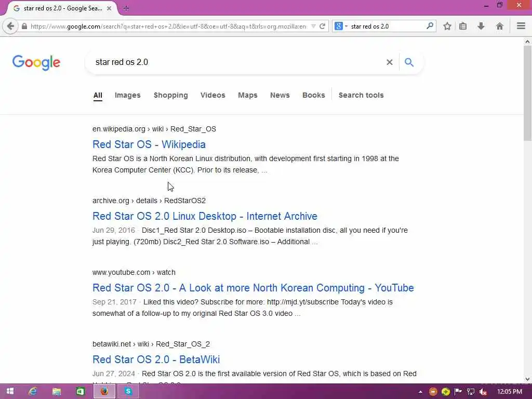Open Skype from the taskbar

(x=128, y=391)
